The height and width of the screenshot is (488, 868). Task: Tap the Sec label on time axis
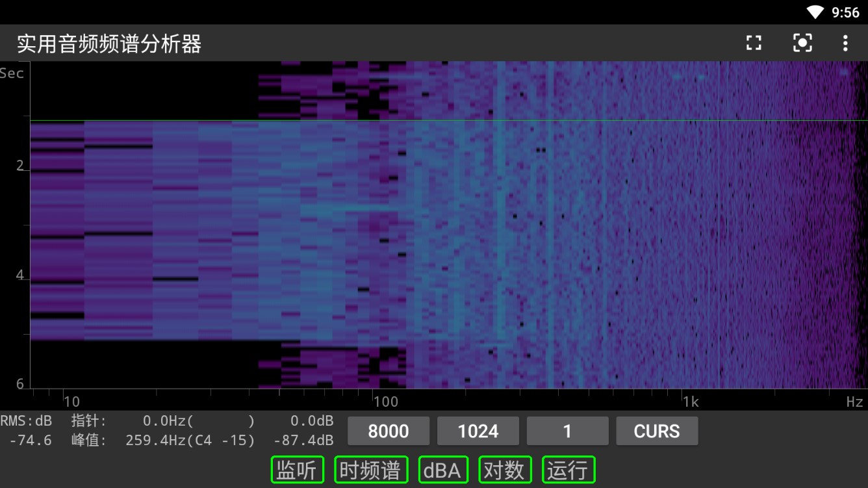(12, 73)
